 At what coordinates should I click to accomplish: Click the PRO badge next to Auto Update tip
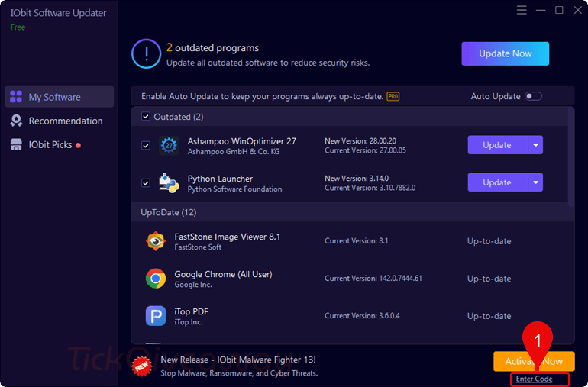[x=393, y=97]
